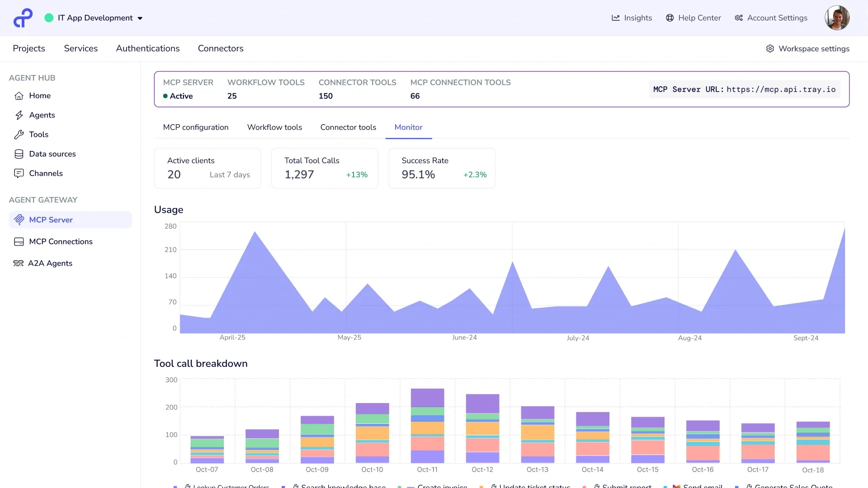The height and width of the screenshot is (488, 868).
Task: Click the Channels chat icon
Action: [x=19, y=174]
